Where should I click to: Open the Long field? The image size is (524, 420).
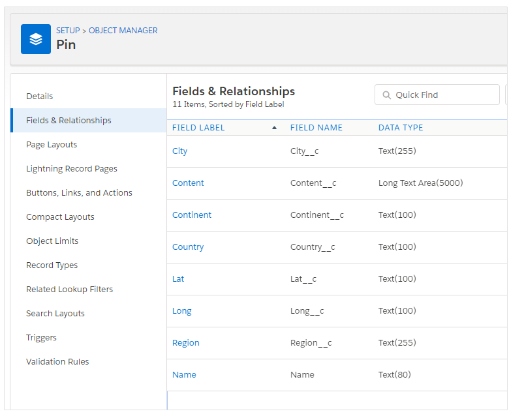(x=182, y=311)
